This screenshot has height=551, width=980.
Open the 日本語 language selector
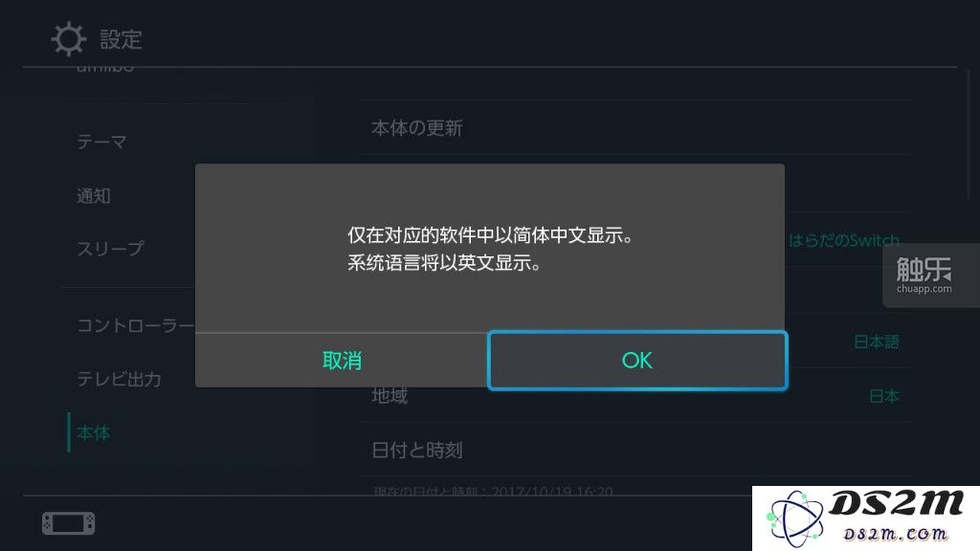coord(877,342)
